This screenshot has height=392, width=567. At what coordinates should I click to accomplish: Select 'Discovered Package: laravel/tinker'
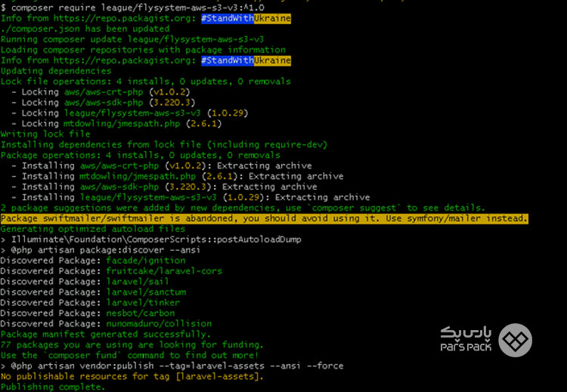[90, 302]
